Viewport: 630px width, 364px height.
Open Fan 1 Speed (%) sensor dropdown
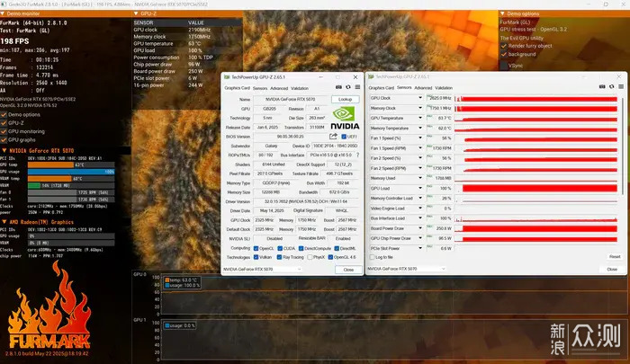click(420, 138)
